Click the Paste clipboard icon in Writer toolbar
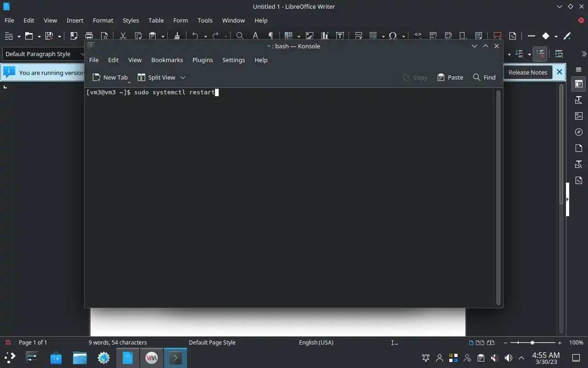The height and width of the screenshot is (368, 588). pyautogui.click(x=153, y=36)
